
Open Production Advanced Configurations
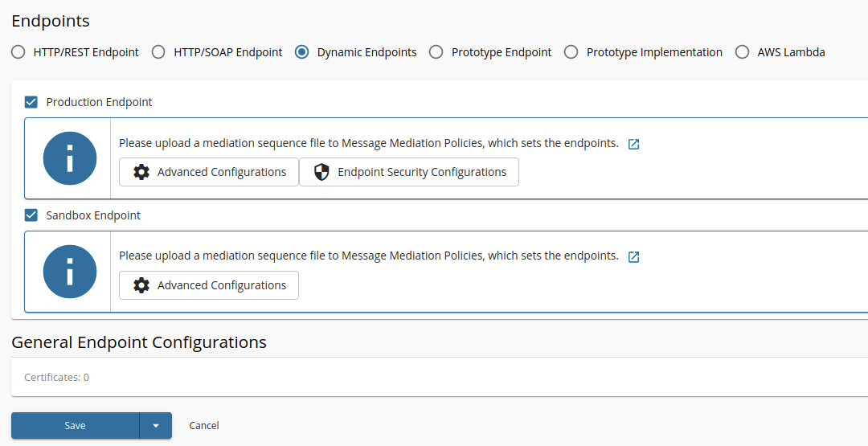209,172
